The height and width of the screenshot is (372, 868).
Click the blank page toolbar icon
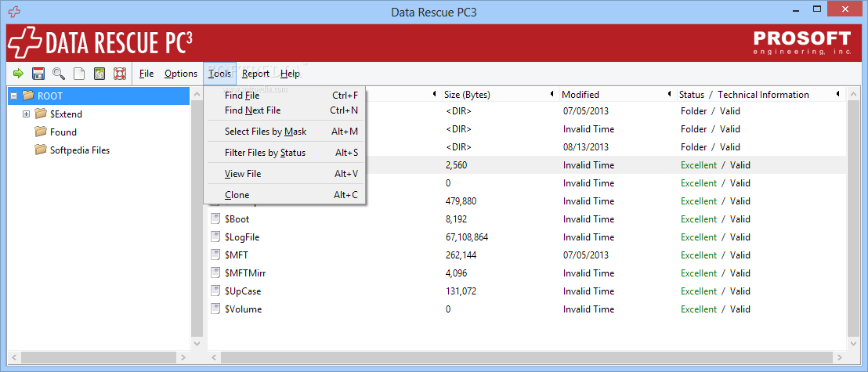point(79,73)
